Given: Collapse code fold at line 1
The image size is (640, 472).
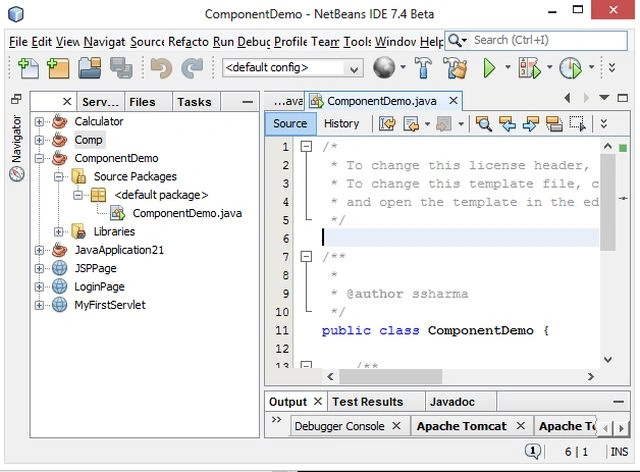Looking at the screenshot, I should [306, 146].
